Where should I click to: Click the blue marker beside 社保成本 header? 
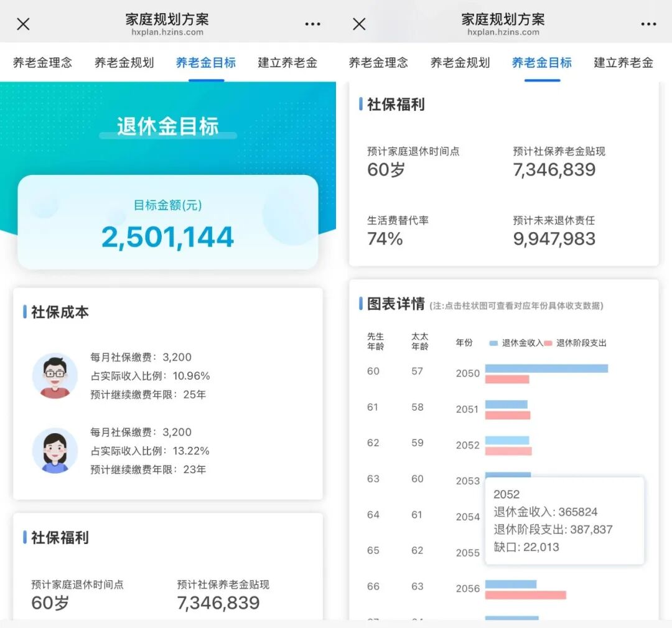click(x=25, y=312)
